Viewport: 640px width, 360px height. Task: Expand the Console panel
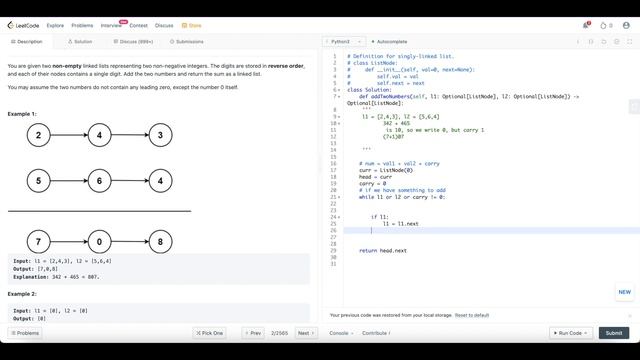pyautogui.click(x=341, y=333)
